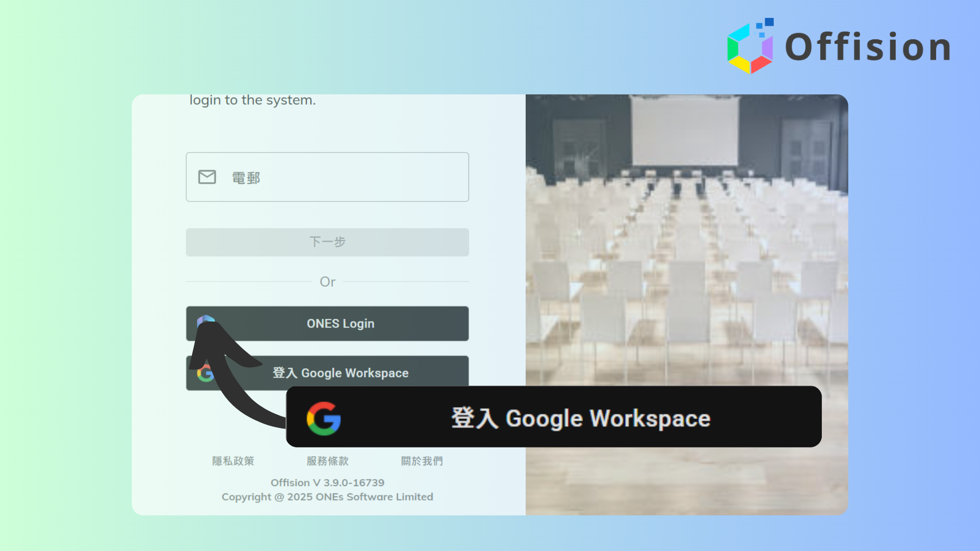Click the Offision logo at top right

click(839, 46)
